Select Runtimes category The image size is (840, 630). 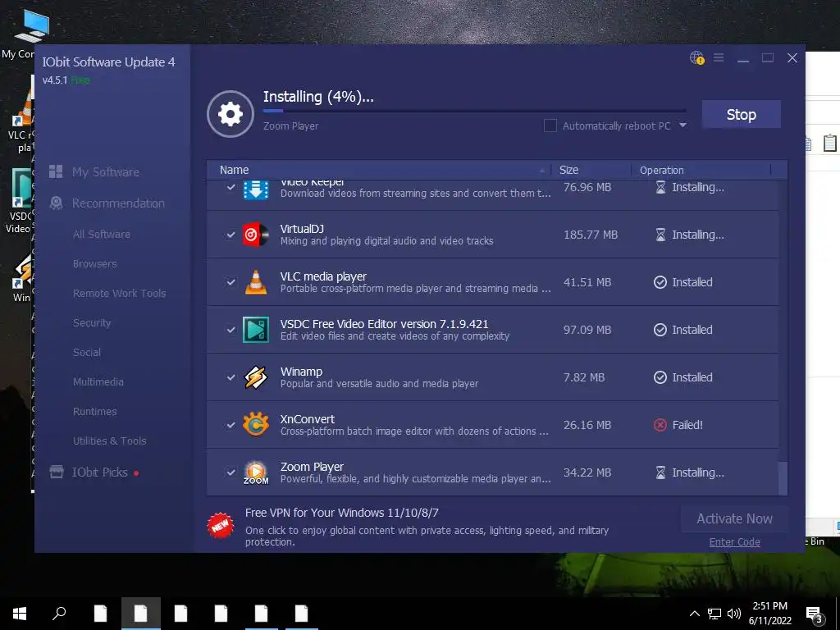[95, 411]
